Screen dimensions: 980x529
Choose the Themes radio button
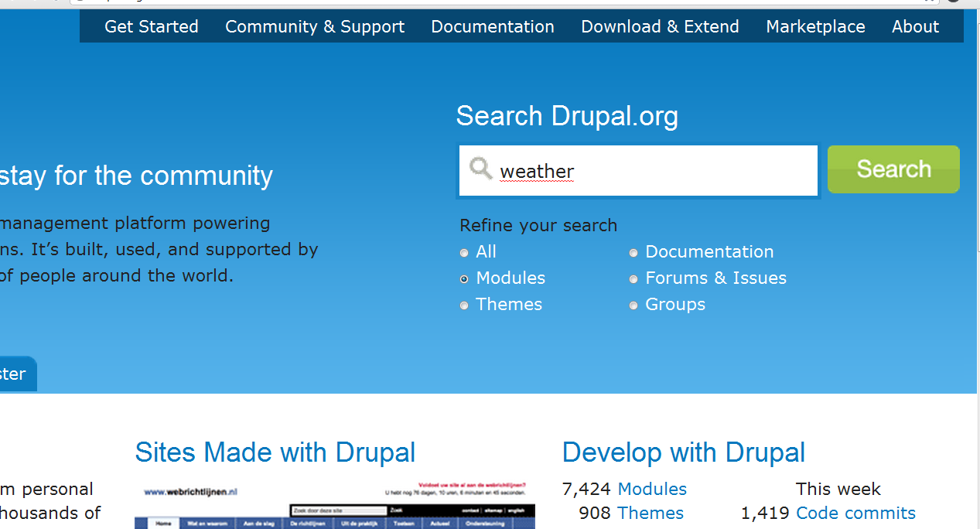464,305
